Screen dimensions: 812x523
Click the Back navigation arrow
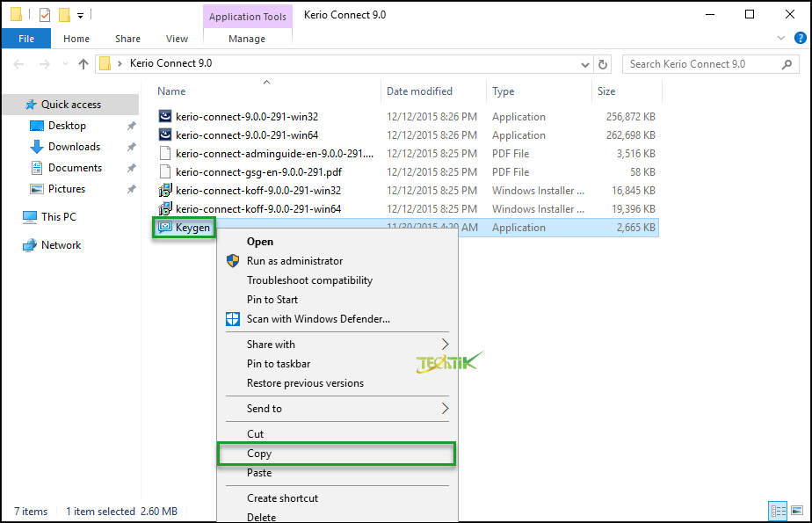coord(18,64)
